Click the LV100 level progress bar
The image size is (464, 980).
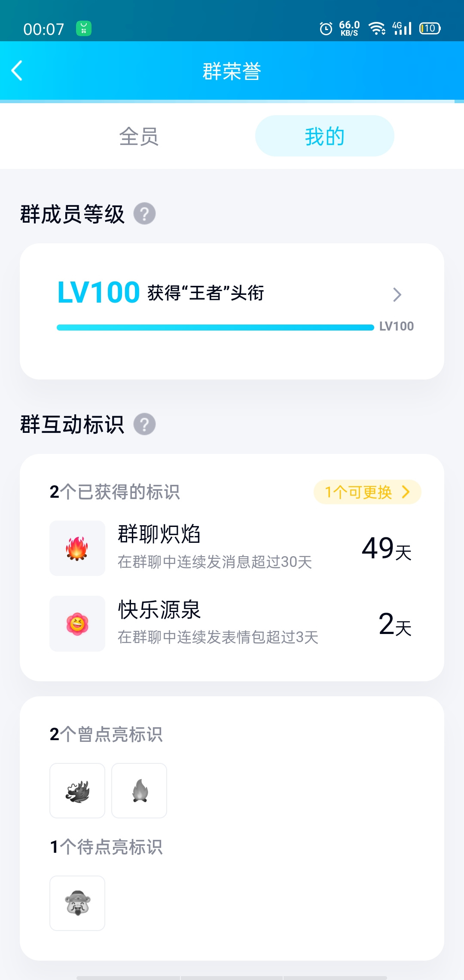[215, 328]
